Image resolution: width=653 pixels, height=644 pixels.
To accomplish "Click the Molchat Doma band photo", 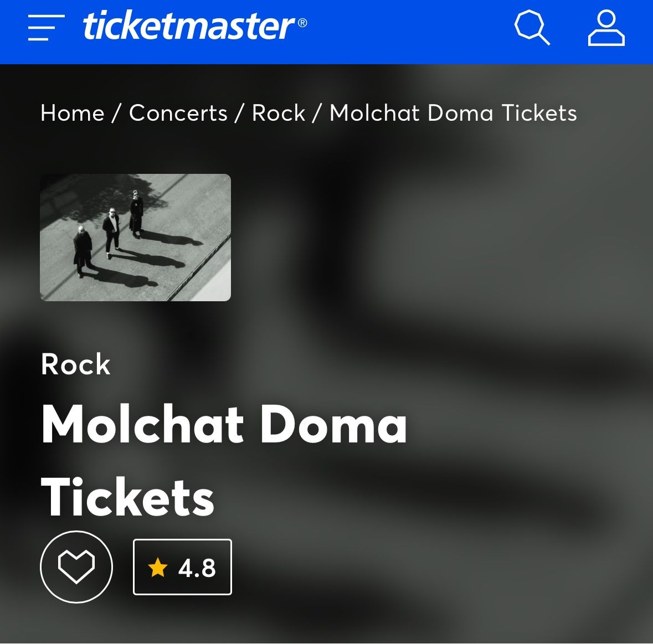I will pyautogui.click(x=135, y=237).
